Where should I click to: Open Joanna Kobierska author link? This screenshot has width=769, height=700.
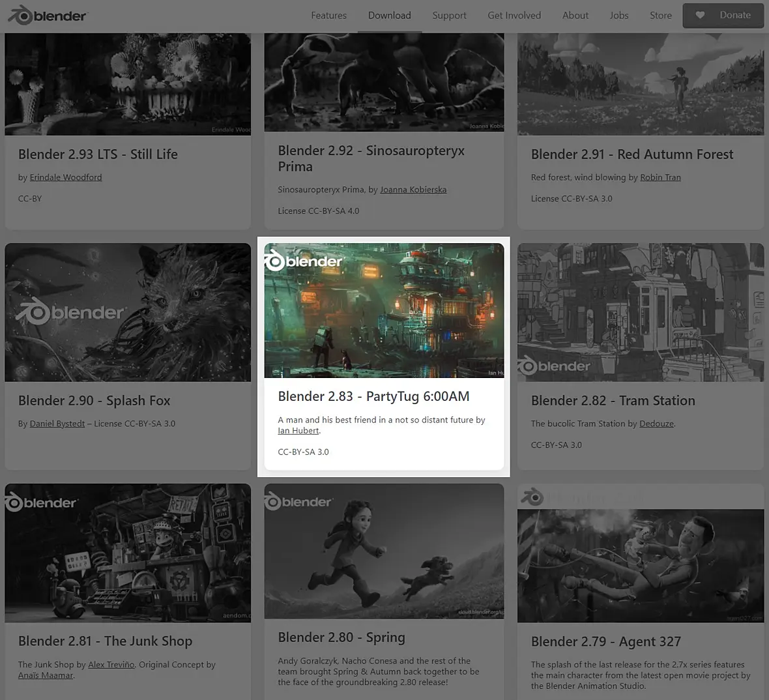(x=413, y=190)
